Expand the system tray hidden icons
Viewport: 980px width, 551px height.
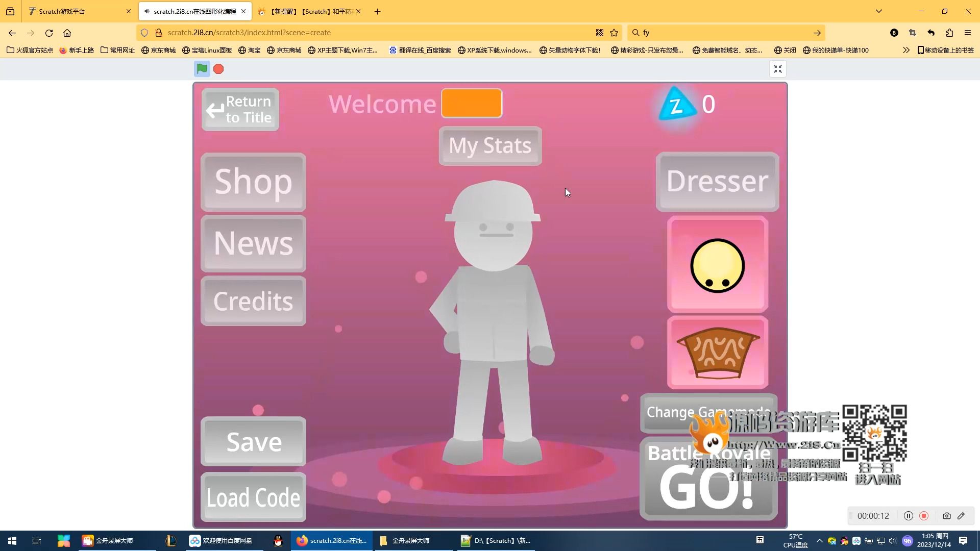pyautogui.click(x=819, y=541)
